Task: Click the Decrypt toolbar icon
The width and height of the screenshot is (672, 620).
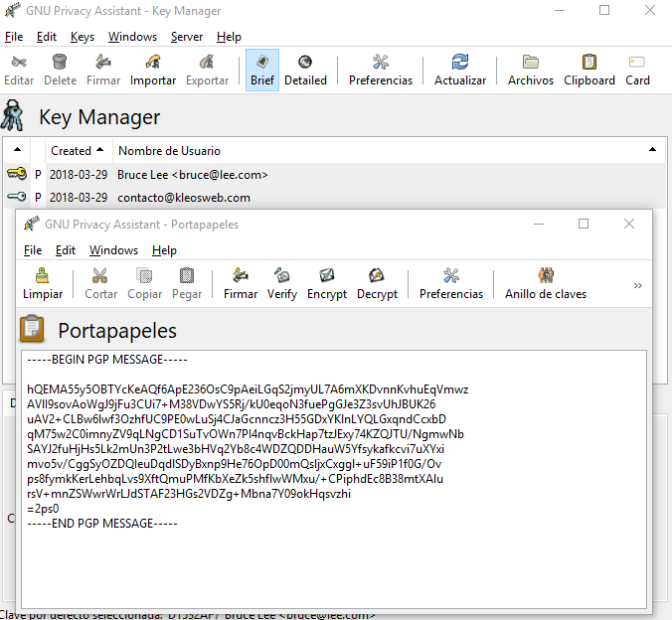Action: [377, 282]
